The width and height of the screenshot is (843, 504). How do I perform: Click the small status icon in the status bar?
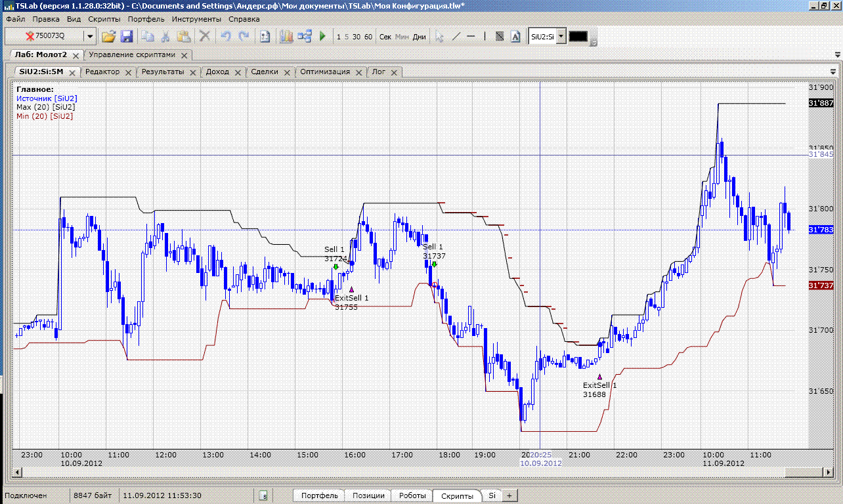[x=263, y=496]
